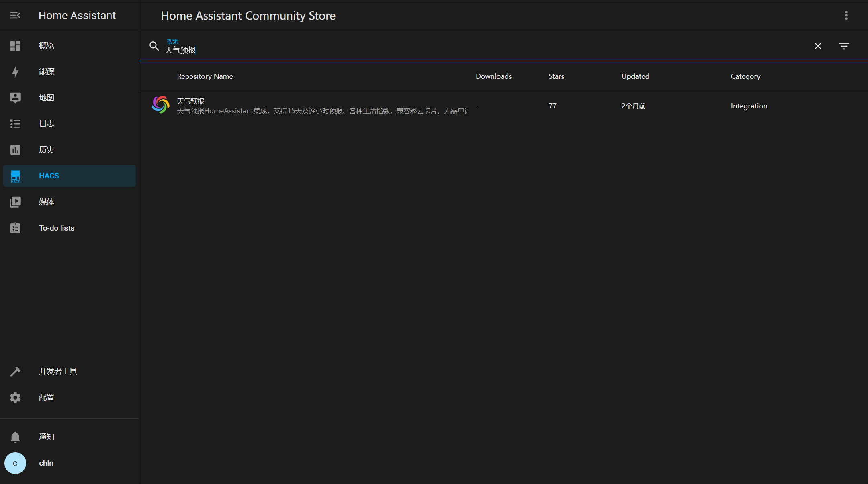The width and height of the screenshot is (868, 484).
Task: Click the 日志 logbook list icon
Action: [15, 124]
